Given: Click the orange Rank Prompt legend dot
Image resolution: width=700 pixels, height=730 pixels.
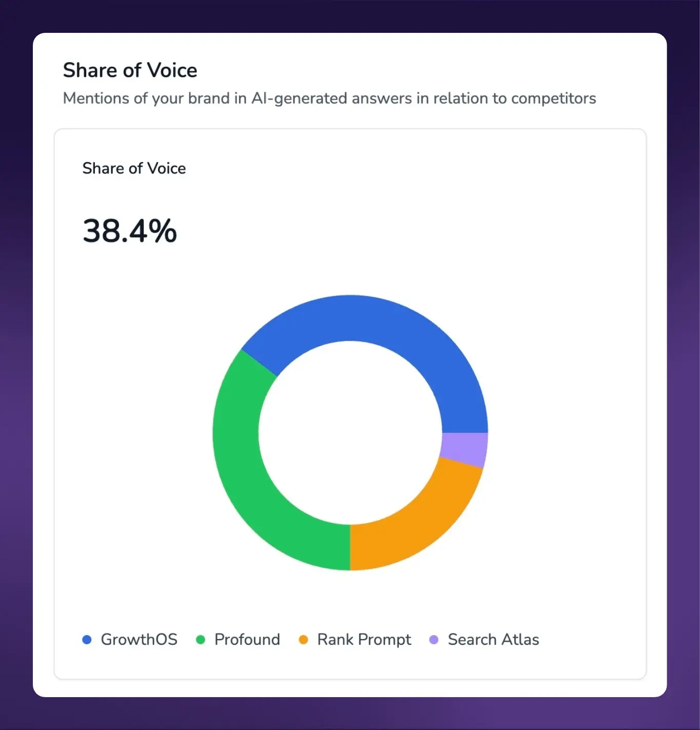Looking at the screenshot, I should coord(303,640).
